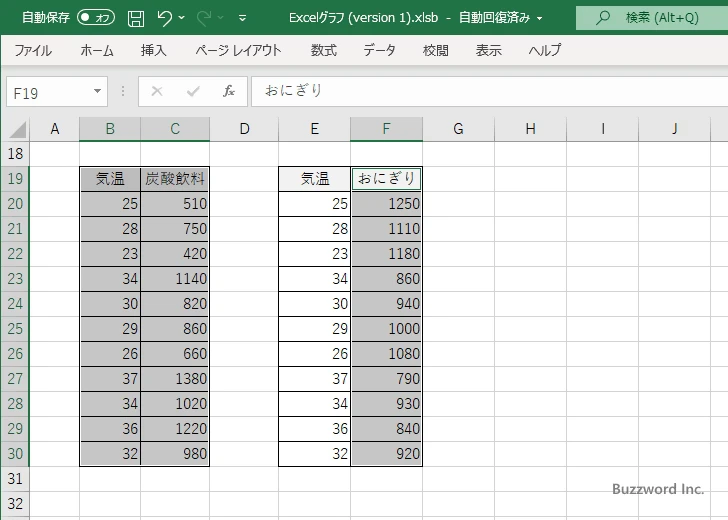
Task: Select column B header
Action: (110, 129)
